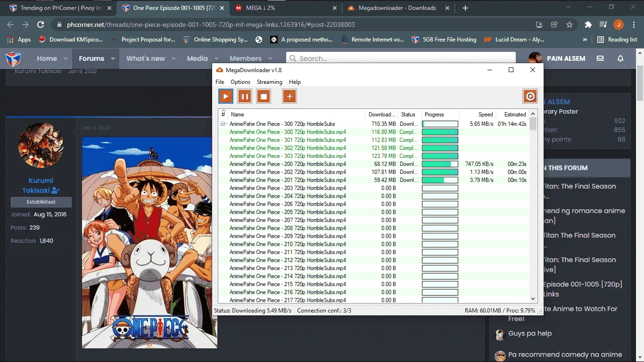Expand the Forums dropdown arrow
Image resolution: width=644 pixels, height=362 pixels.
tap(113, 58)
